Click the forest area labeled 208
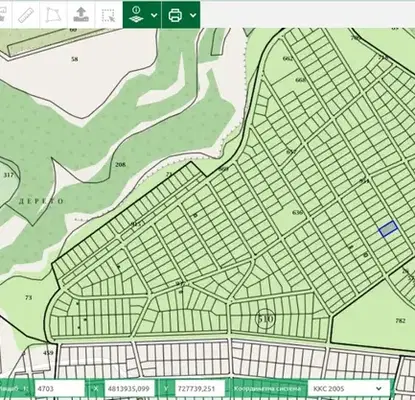 [x=120, y=164]
